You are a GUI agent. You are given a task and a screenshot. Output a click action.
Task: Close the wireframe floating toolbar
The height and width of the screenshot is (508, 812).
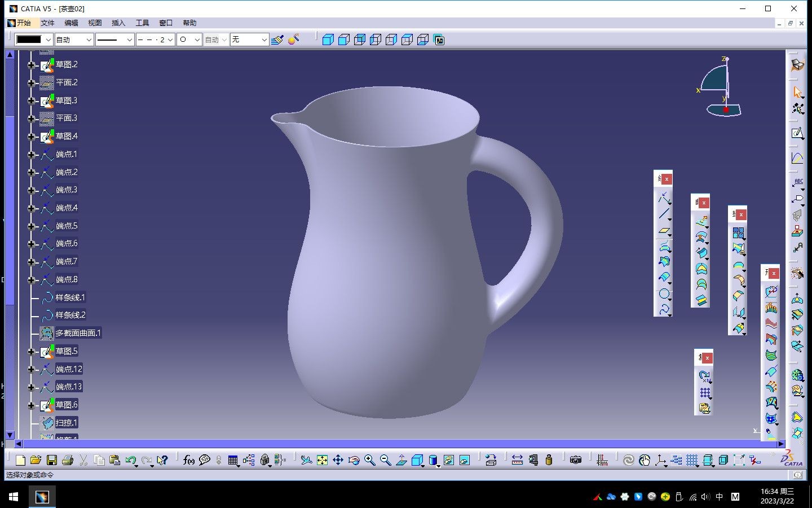pos(667,179)
